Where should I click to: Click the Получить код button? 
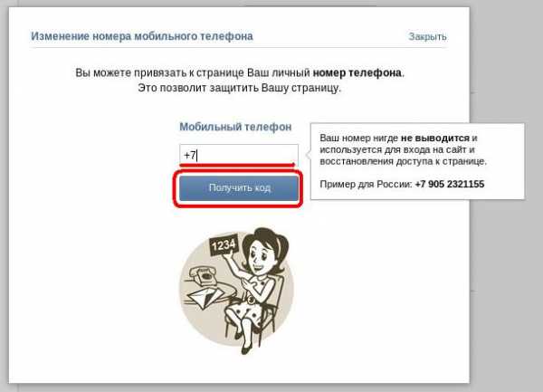point(239,188)
